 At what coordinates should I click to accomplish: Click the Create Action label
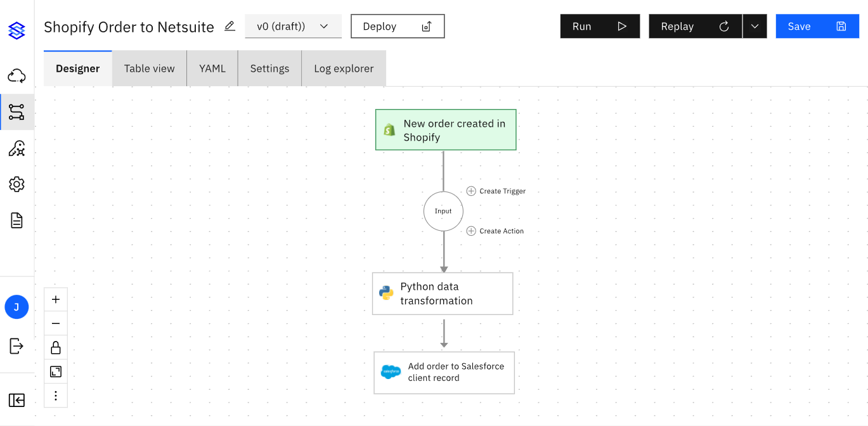pyautogui.click(x=502, y=231)
